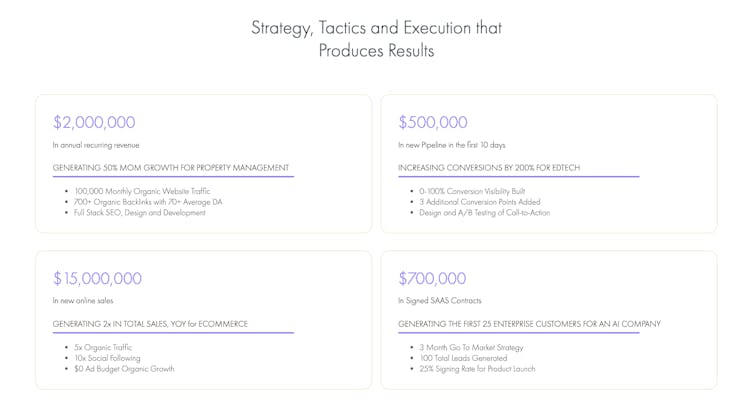Click "3 Additional Conversion Points Added" bullet
This screenshot has height=420, width=750.
(x=478, y=202)
